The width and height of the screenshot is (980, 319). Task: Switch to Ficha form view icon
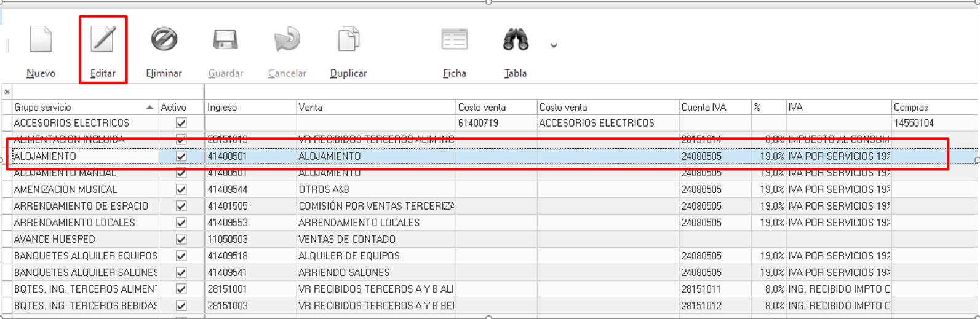click(x=454, y=41)
